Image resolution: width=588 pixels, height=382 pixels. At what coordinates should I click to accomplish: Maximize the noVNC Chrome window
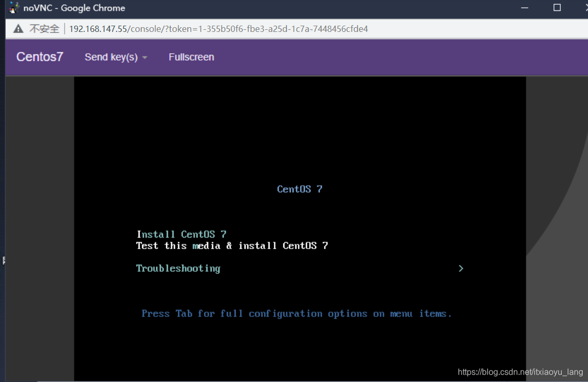click(557, 7)
